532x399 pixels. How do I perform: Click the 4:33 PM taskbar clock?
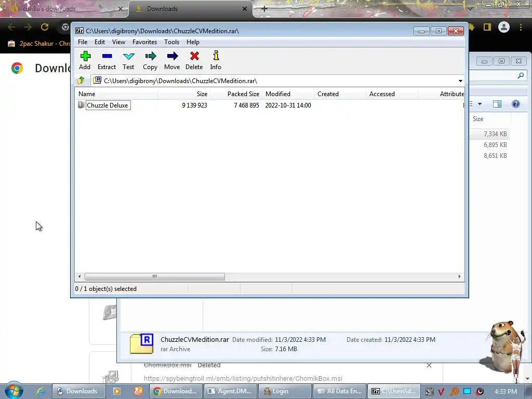pyautogui.click(x=506, y=392)
